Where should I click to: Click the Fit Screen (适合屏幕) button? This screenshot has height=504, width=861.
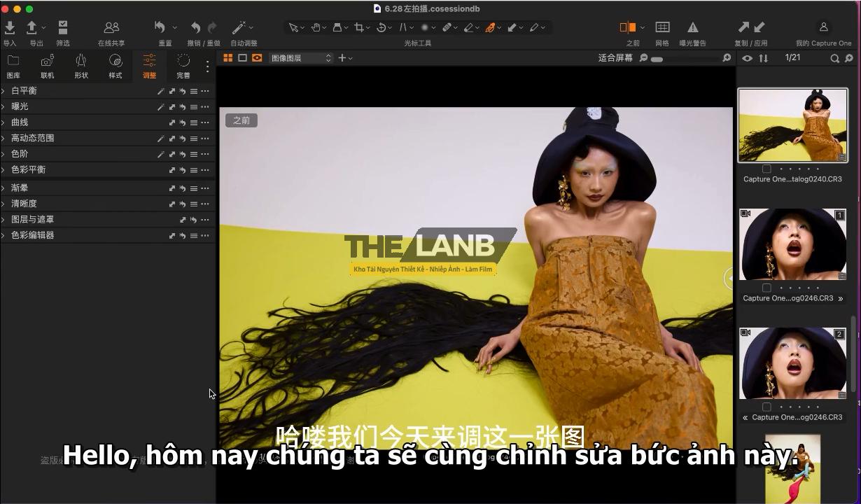click(x=615, y=58)
